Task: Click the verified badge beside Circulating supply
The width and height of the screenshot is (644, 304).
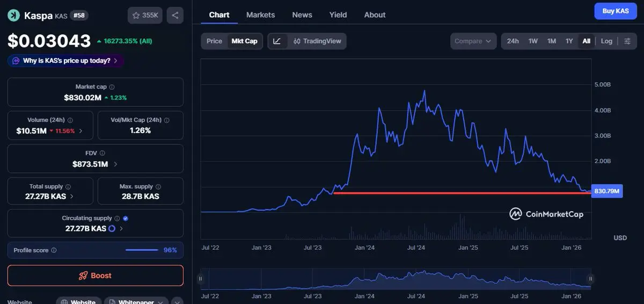Action: [126, 219]
